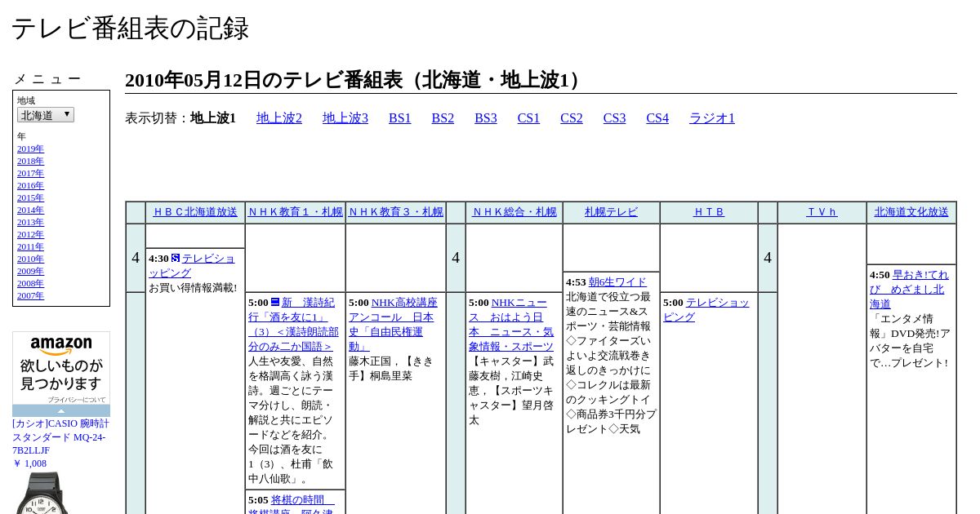
Task: Open the 2008年 year link
Action: [x=30, y=283]
